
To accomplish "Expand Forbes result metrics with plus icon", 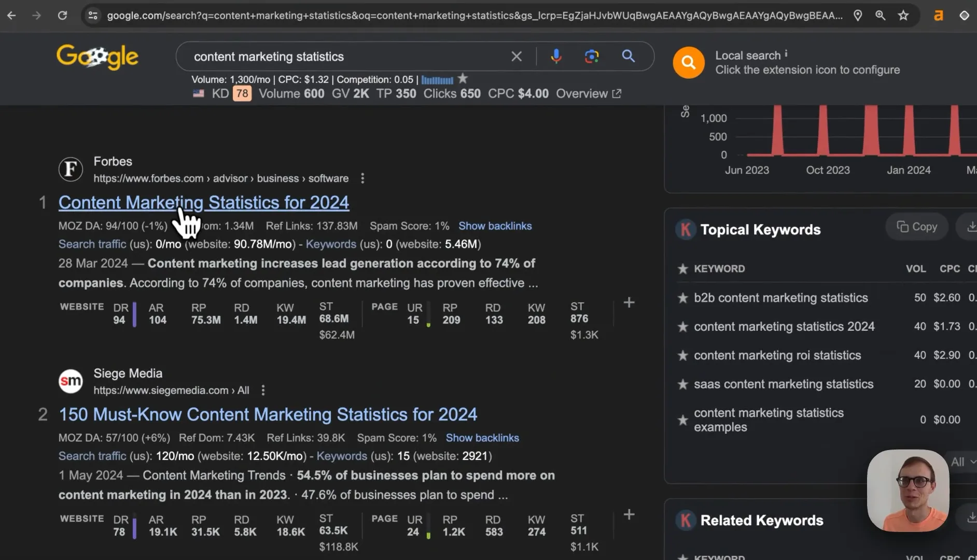I will 629,302.
